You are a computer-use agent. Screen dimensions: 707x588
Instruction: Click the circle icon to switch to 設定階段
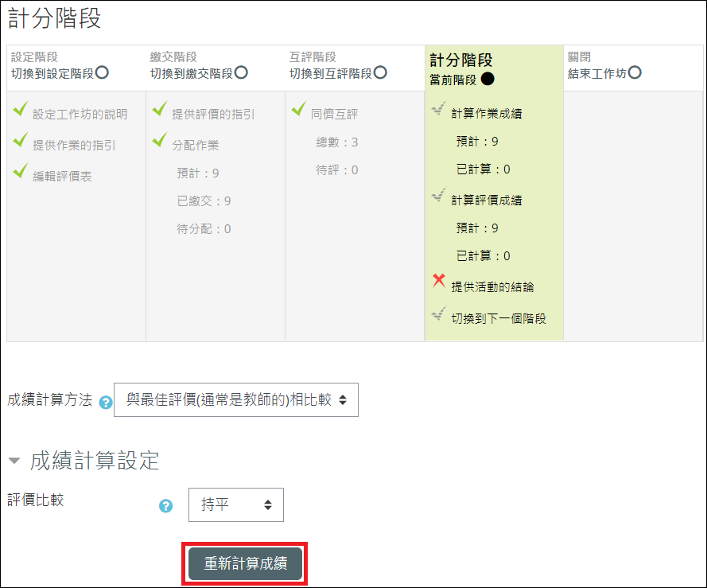click(x=102, y=72)
